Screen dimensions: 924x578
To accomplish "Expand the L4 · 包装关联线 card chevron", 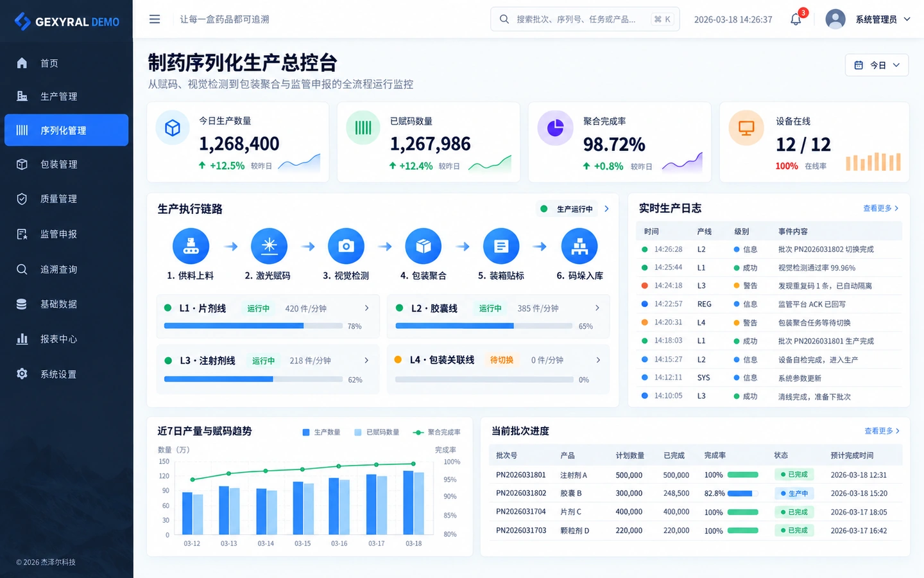I will 598,360.
